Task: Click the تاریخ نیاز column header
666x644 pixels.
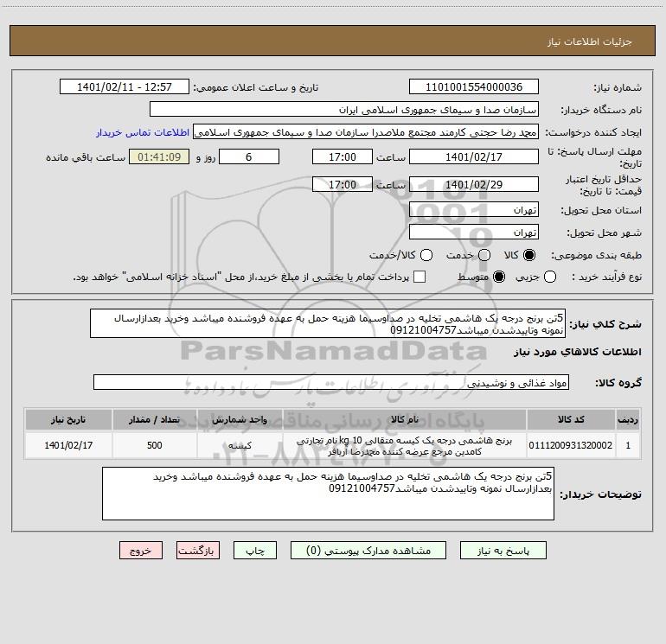Action: [68, 419]
